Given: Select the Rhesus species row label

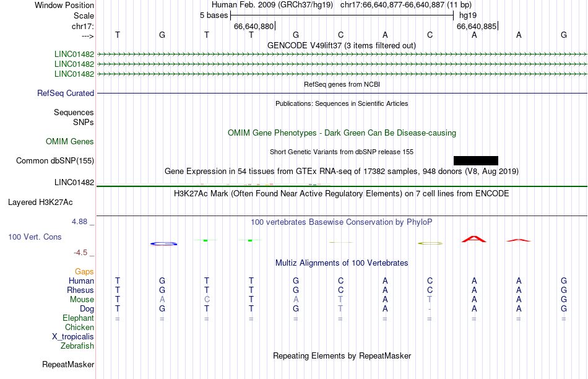Looking at the screenshot, I should 80,290.
